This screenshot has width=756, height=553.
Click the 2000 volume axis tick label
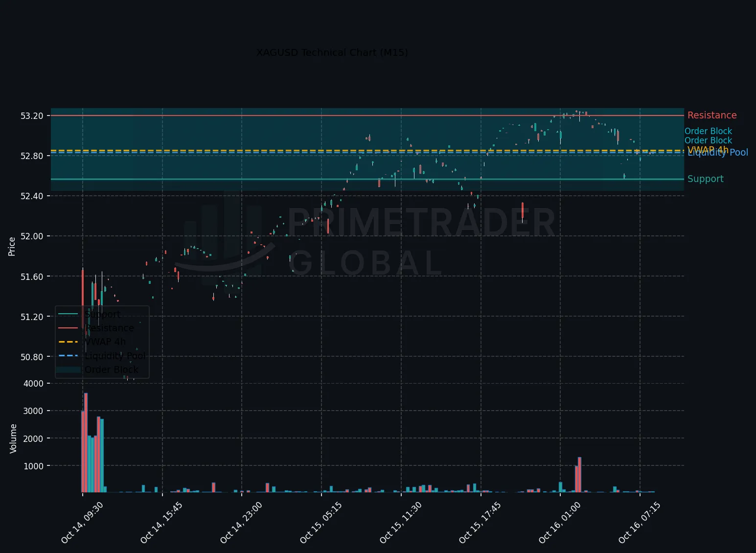[33, 438]
